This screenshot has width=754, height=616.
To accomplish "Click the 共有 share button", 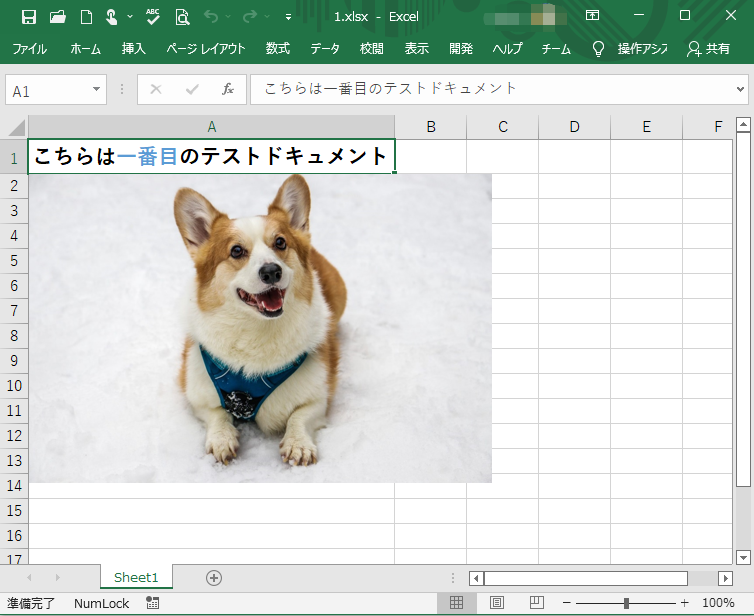I will [x=709, y=49].
